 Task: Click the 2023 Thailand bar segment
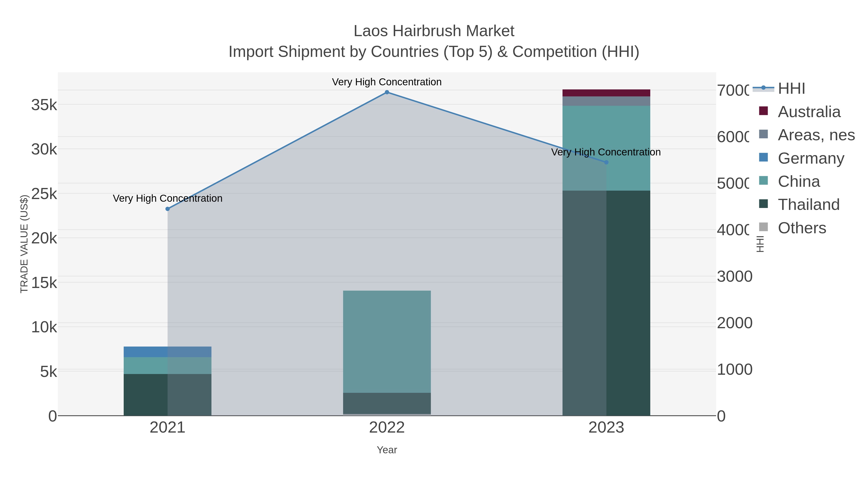(x=606, y=303)
